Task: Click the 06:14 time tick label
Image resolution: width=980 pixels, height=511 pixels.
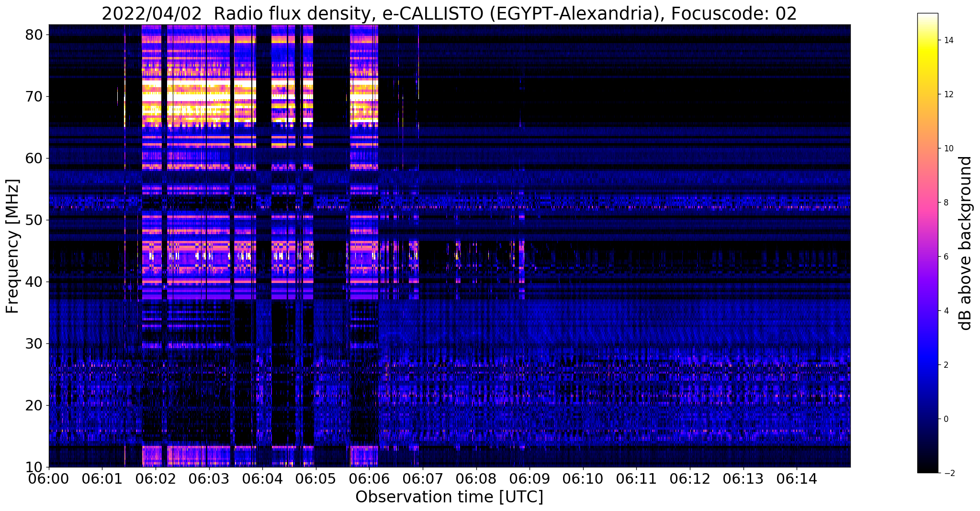Action: click(x=797, y=478)
